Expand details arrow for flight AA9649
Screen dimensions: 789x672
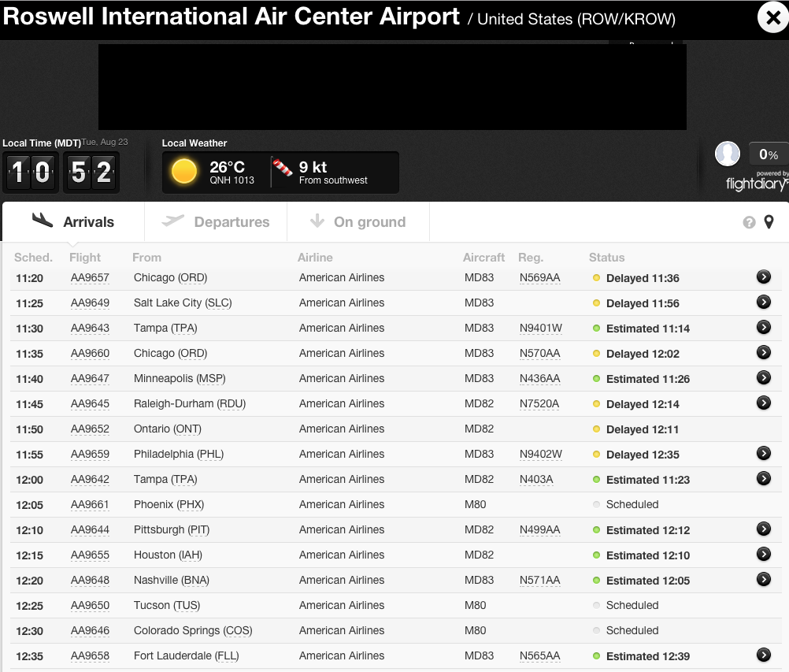pyautogui.click(x=763, y=302)
